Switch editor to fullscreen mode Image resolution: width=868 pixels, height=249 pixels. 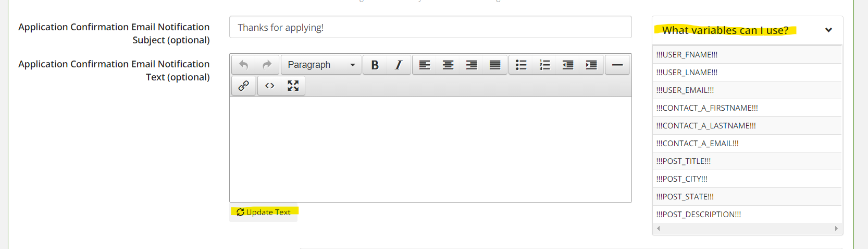click(293, 86)
